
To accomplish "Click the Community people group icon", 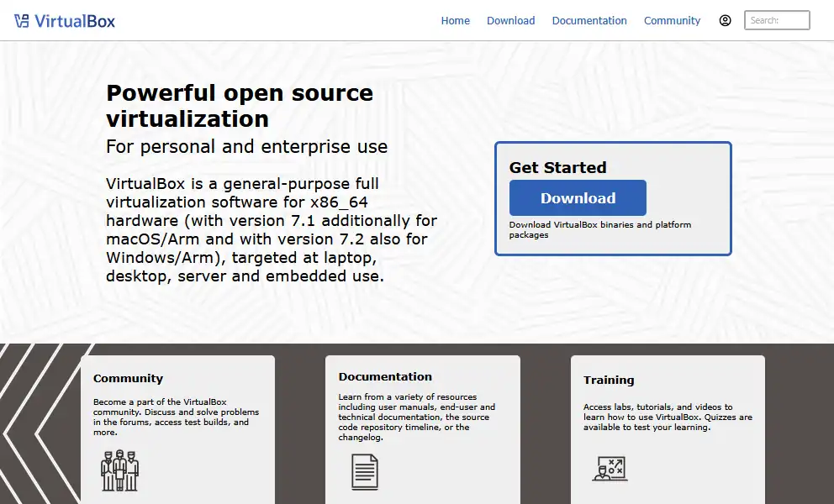I will [x=119, y=470].
